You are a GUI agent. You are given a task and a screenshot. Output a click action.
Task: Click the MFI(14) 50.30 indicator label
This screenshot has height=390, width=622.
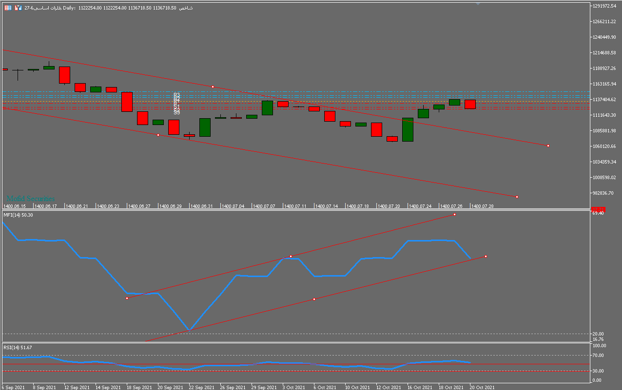pos(18,215)
